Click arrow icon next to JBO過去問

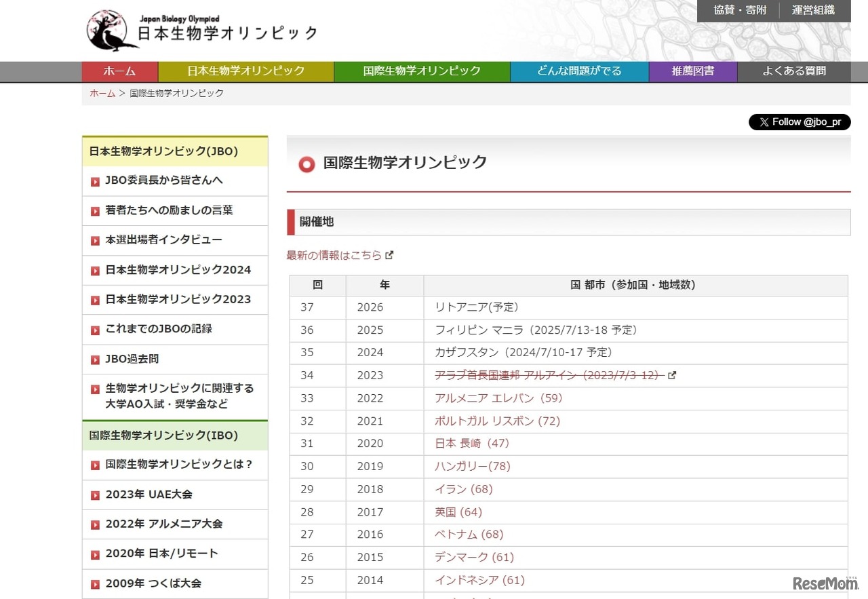point(95,360)
